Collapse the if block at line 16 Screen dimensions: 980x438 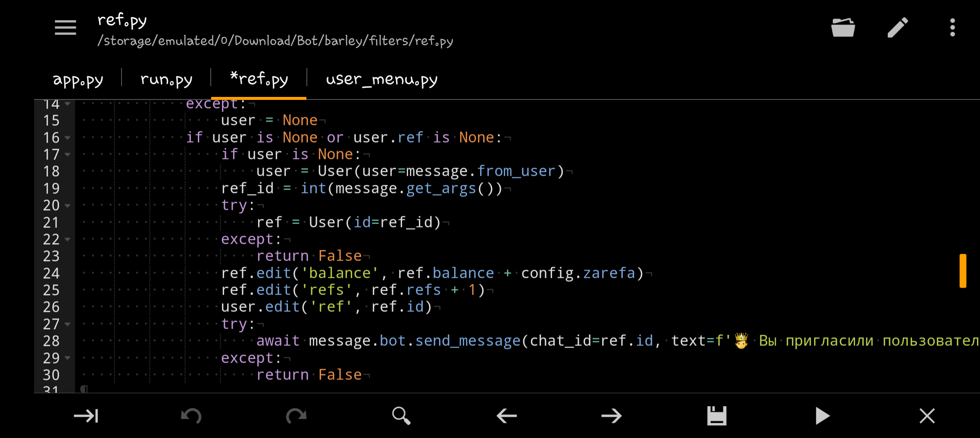(x=68, y=138)
